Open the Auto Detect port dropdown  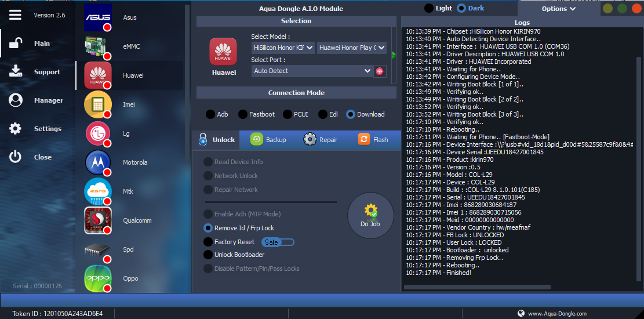pos(312,71)
